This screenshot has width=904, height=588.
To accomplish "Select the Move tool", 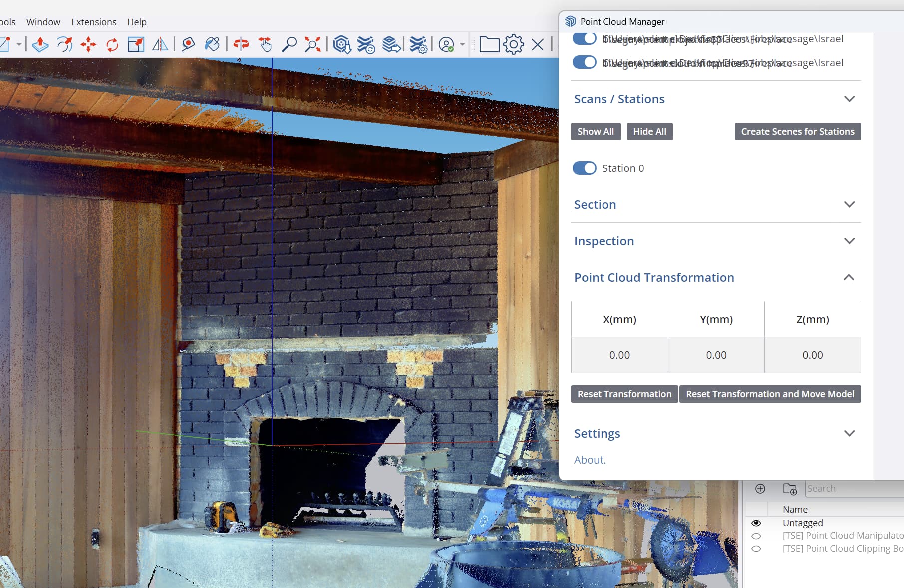I will (88, 44).
